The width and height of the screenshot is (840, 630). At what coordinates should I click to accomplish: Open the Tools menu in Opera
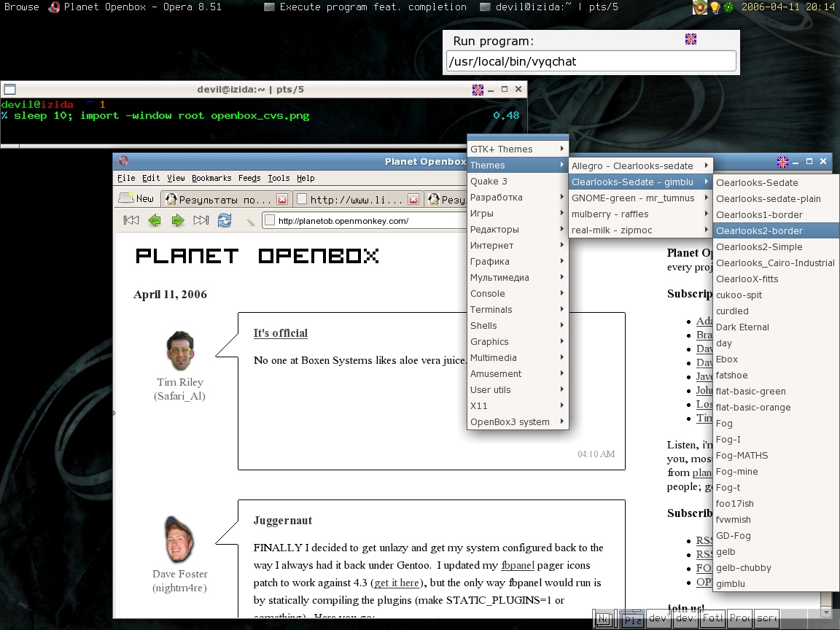(x=279, y=178)
